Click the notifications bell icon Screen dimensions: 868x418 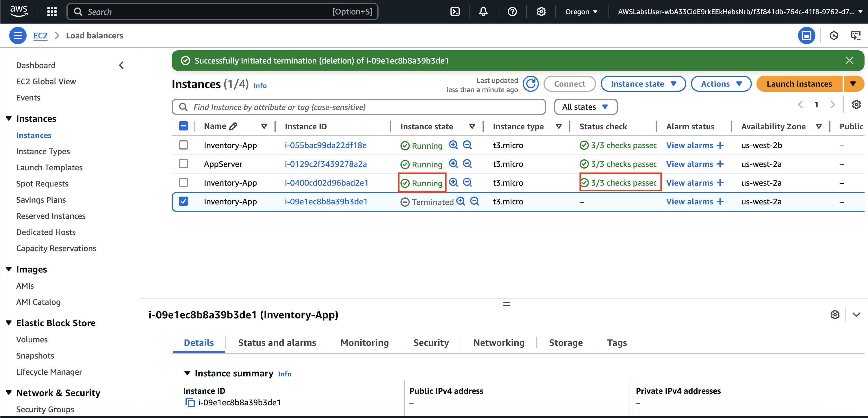[483, 12]
